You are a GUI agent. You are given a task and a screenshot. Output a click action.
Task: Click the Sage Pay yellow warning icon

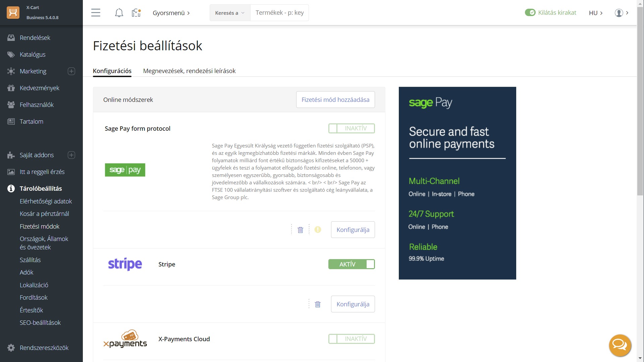[318, 230]
